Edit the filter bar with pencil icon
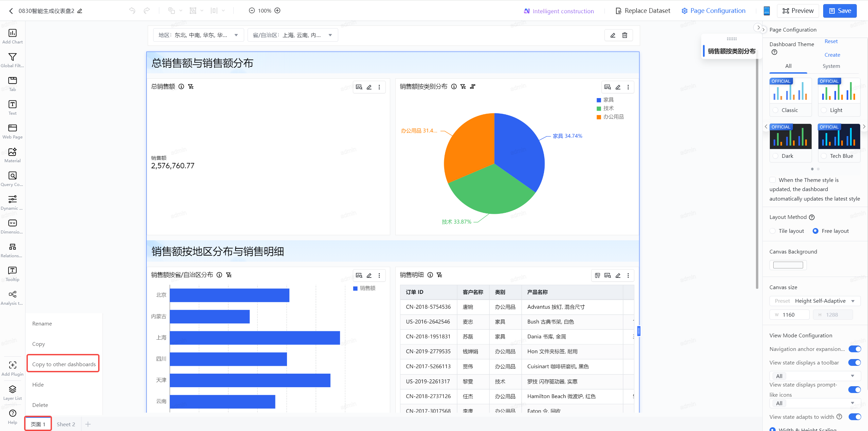This screenshot has width=868, height=431. tap(613, 35)
